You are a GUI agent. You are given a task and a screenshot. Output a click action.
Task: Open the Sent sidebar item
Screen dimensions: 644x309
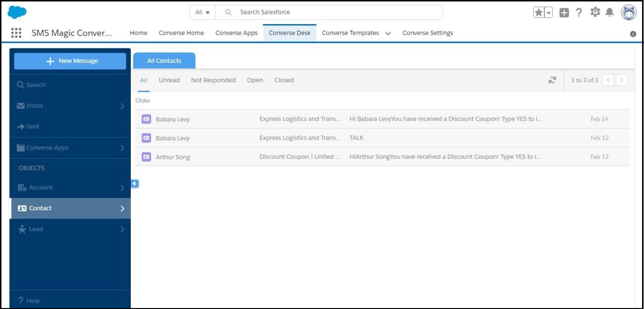pyautogui.click(x=70, y=126)
